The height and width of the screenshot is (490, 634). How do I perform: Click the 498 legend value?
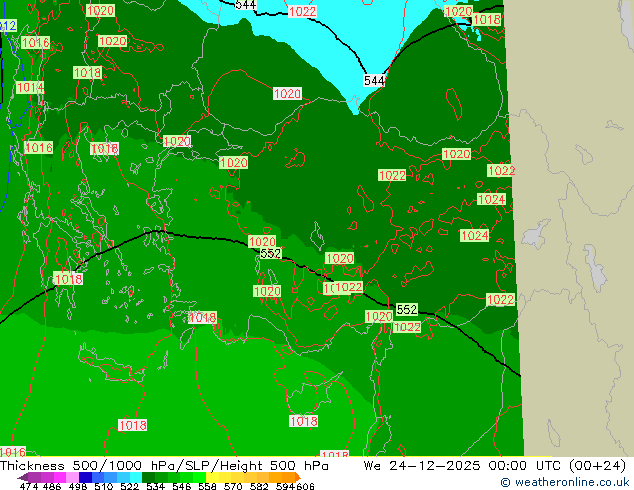(x=78, y=486)
